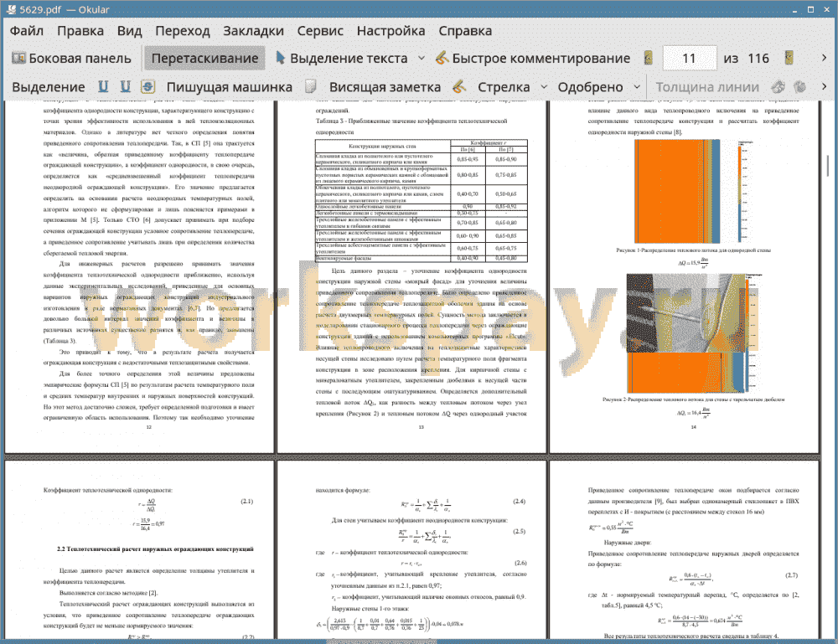This screenshot has height=644, width=838.
Task: Expand the Выделение текста dropdown arrow
Action: pos(422,59)
